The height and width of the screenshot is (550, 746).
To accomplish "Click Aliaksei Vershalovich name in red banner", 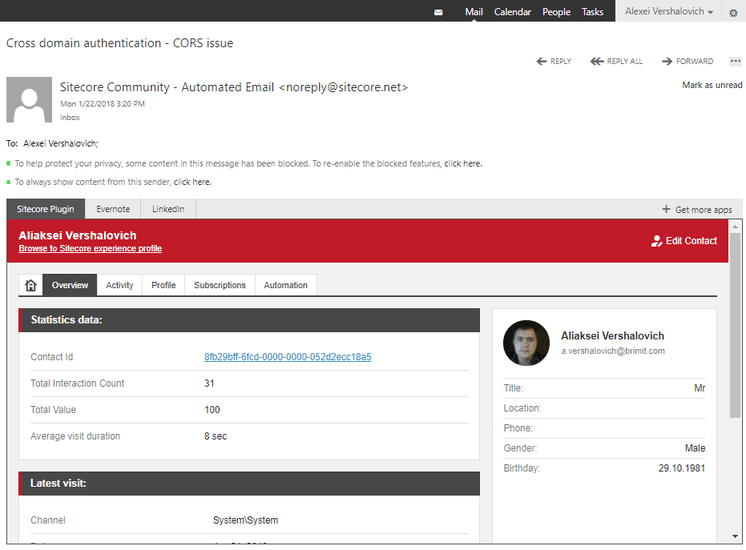I will coord(78,236).
